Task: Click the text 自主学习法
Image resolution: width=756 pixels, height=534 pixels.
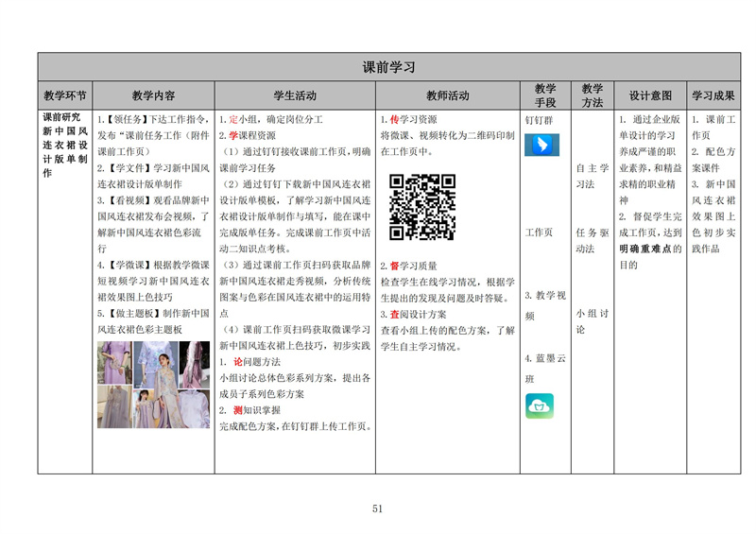Action: tap(593, 176)
